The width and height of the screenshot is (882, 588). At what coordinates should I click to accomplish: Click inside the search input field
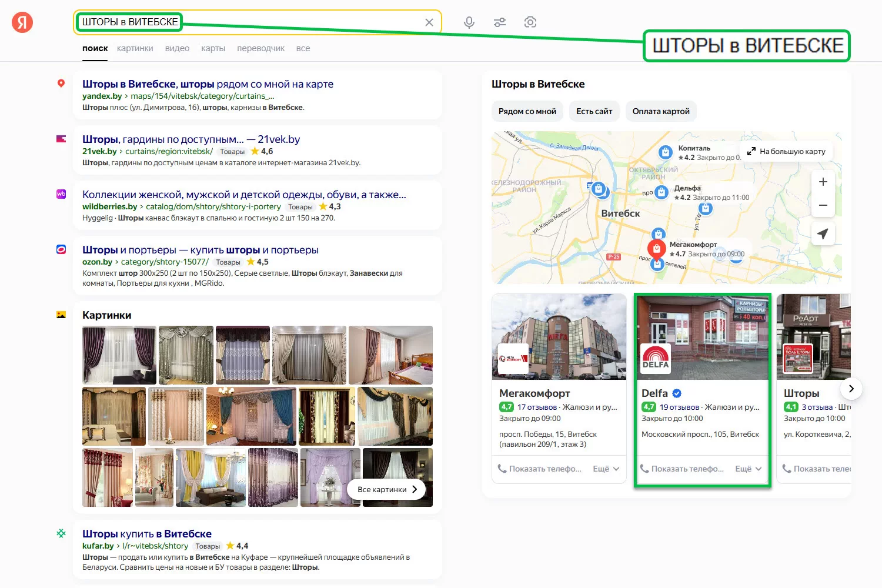point(294,22)
